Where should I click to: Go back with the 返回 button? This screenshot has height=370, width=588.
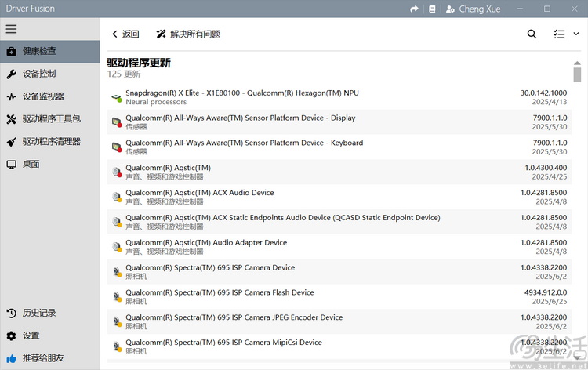click(125, 34)
